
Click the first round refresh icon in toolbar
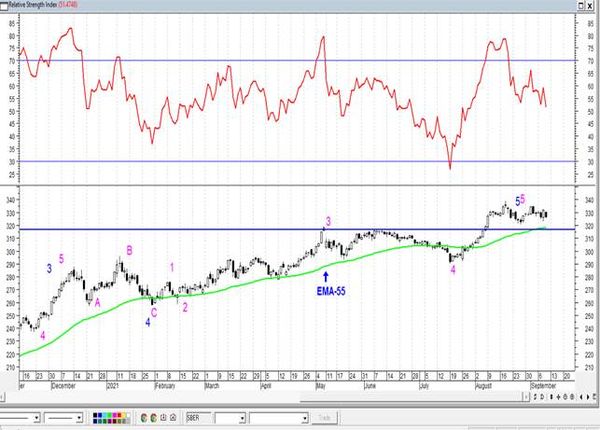[144, 418]
